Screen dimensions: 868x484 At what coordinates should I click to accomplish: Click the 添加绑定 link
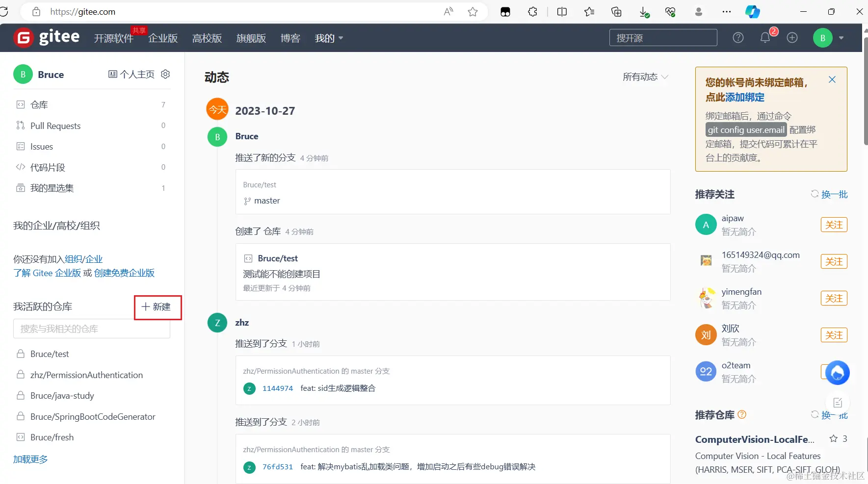745,97
